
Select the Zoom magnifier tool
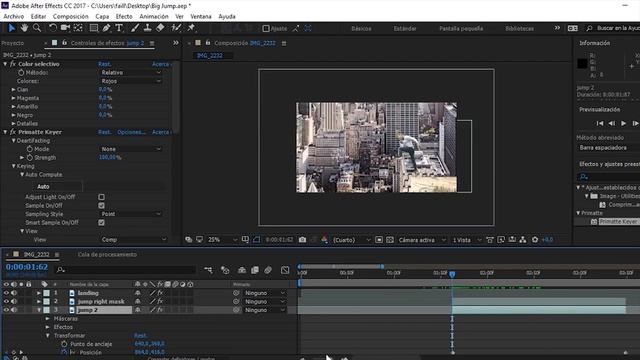pos(37,28)
